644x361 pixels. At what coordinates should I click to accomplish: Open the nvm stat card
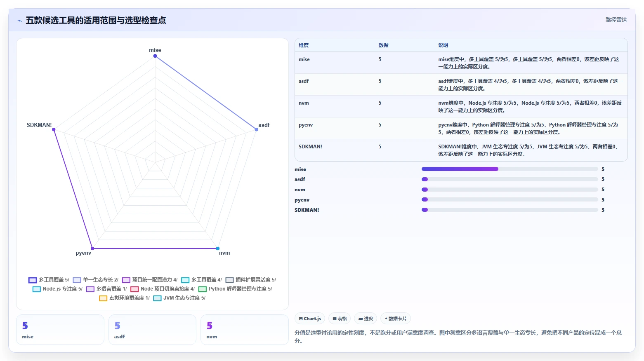(244, 330)
